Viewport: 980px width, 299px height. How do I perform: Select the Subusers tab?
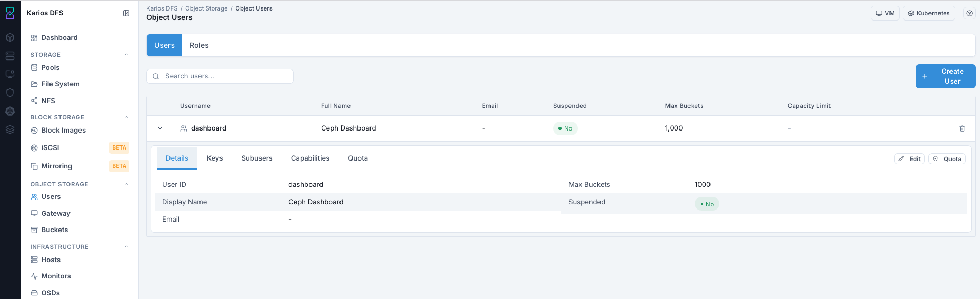[x=257, y=158]
